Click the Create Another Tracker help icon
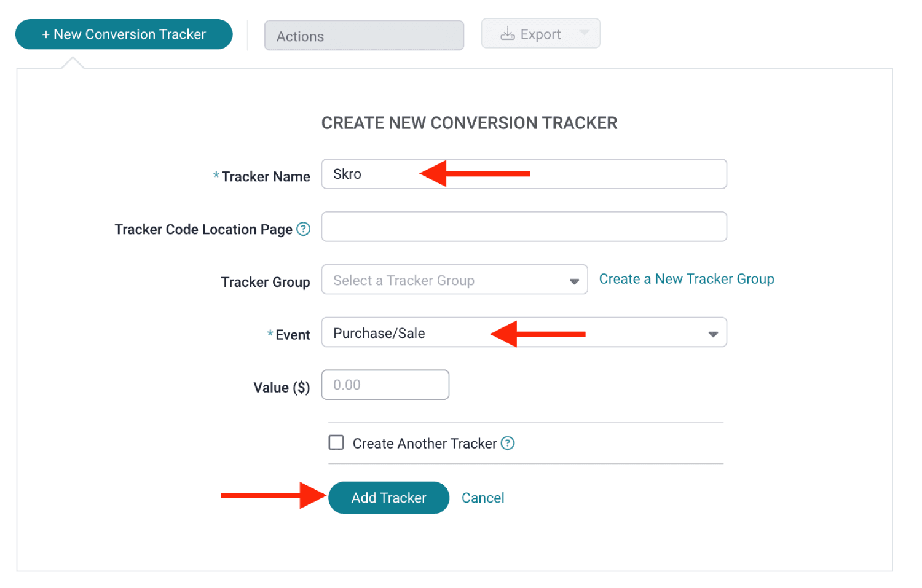The height and width of the screenshot is (588, 922). [x=507, y=443]
